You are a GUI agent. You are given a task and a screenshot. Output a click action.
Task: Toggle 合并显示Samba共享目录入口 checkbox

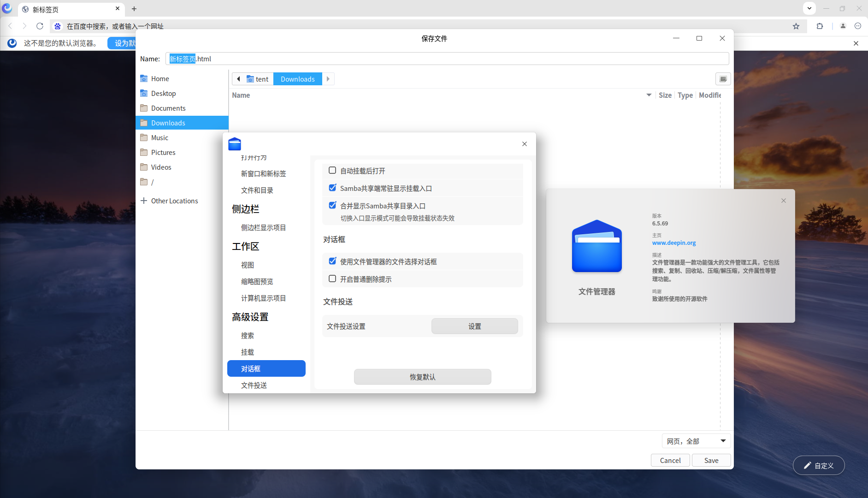point(332,206)
